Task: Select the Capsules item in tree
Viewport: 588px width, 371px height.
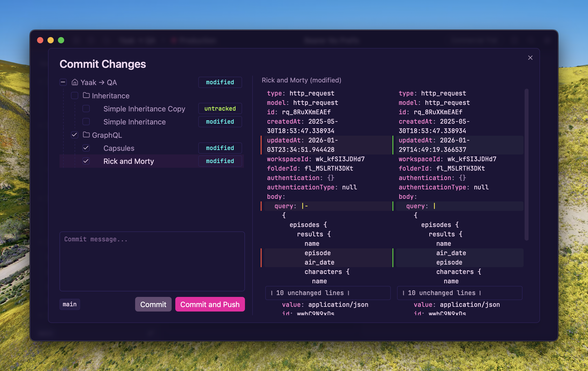Action: pyautogui.click(x=119, y=148)
